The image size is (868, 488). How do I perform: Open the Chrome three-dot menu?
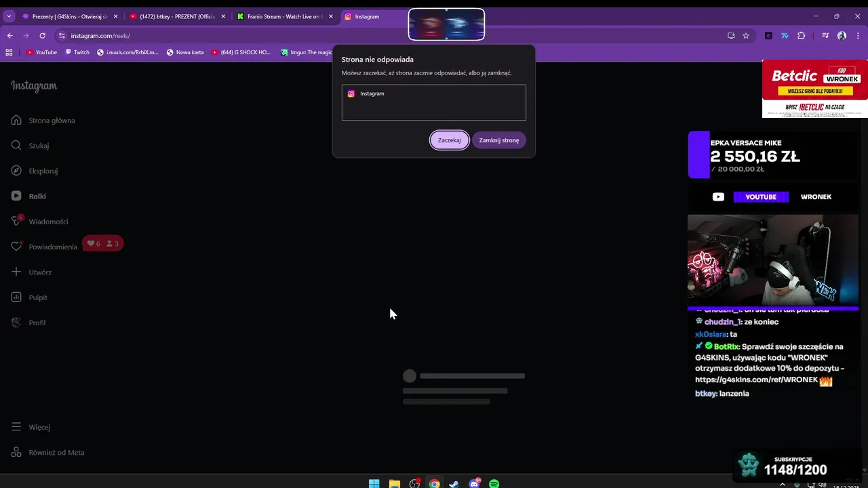(x=858, y=35)
